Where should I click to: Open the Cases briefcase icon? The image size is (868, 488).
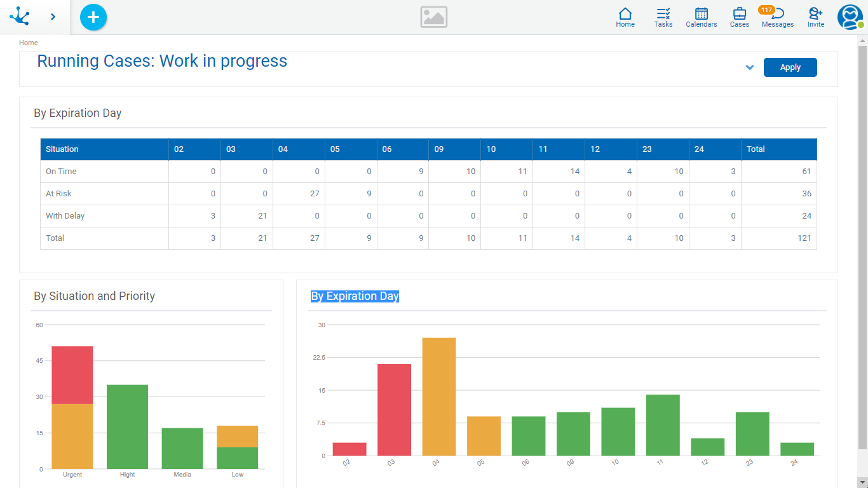[x=739, y=17]
